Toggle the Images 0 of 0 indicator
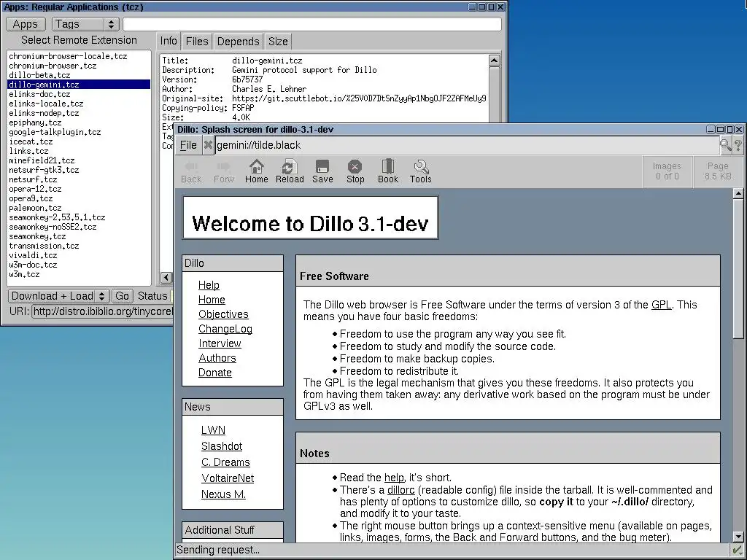This screenshot has height=560, width=747. tap(667, 171)
